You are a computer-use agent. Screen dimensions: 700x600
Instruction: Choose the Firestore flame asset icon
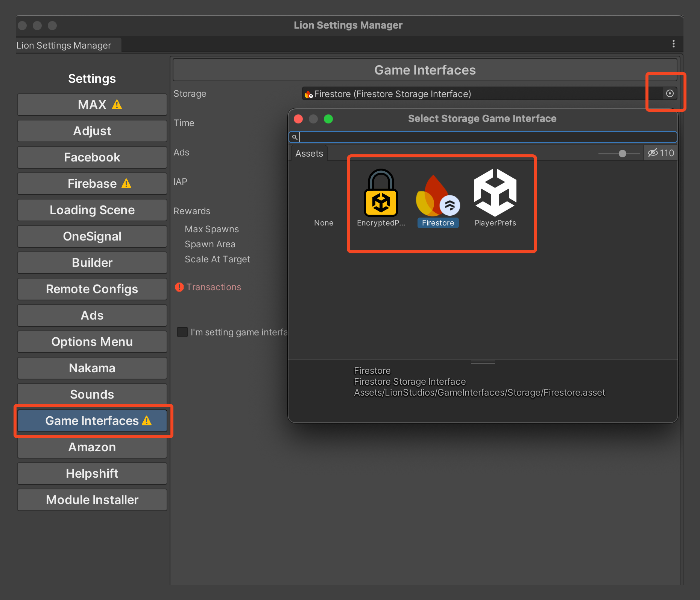pos(437,196)
